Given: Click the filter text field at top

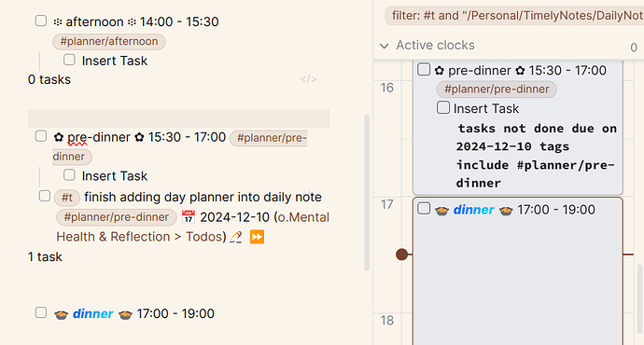Looking at the screenshot, I should pos(514,16).
